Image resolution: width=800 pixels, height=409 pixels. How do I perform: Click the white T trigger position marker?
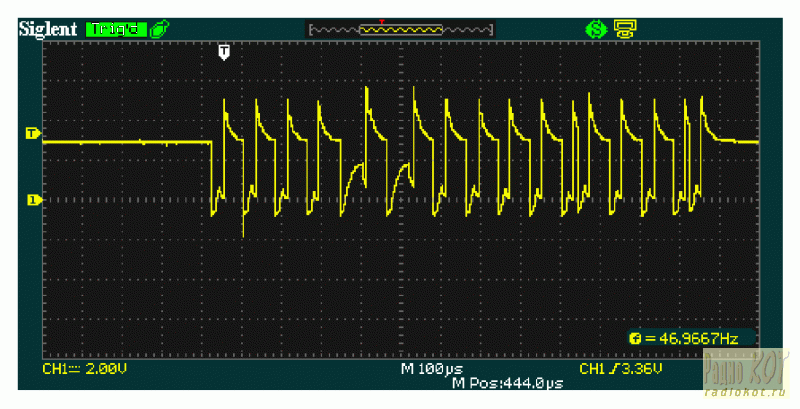(x=224, y=50)
